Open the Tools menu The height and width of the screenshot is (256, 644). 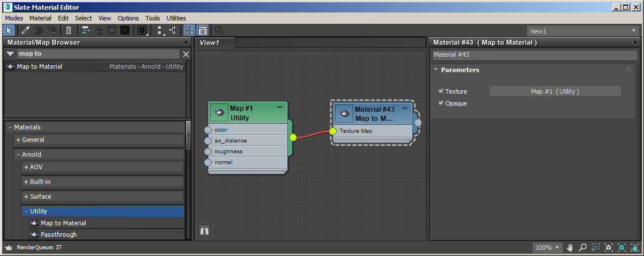[152, 18]
